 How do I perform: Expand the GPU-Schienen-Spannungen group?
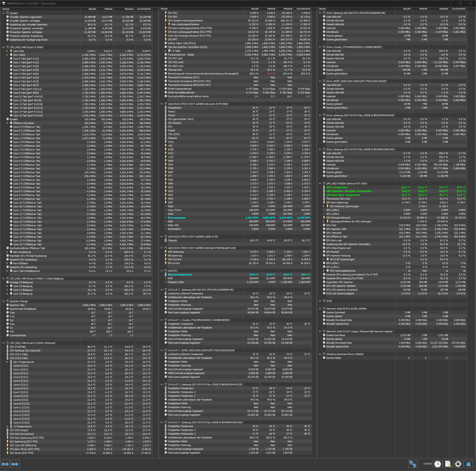pos(324,207)
